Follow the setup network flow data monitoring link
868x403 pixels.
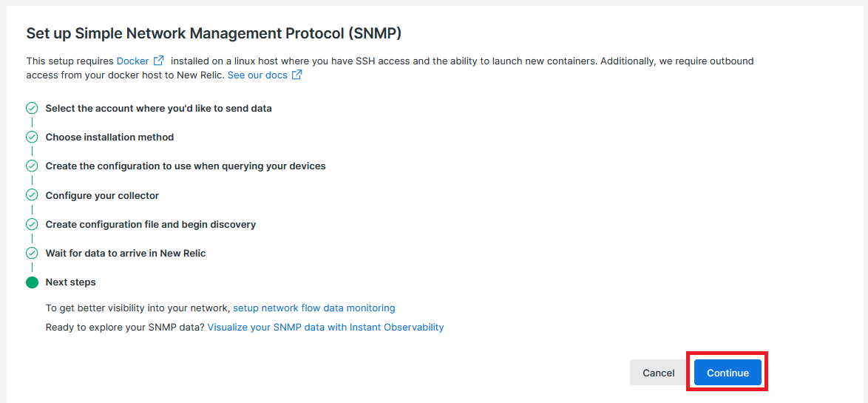point(314,308)
